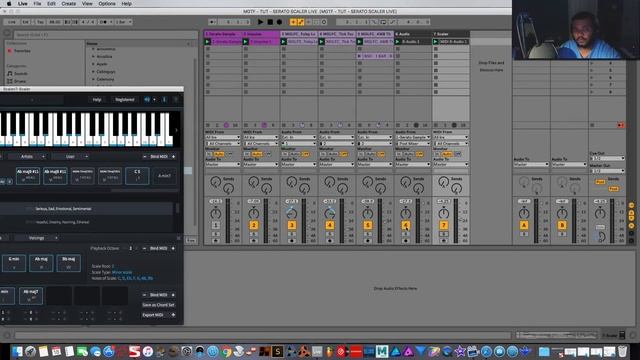Mute track 7 with its activator

click(444, 225)
